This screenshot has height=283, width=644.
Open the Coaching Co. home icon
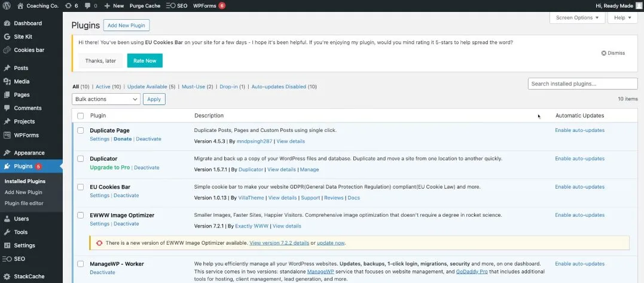[20, 6]
